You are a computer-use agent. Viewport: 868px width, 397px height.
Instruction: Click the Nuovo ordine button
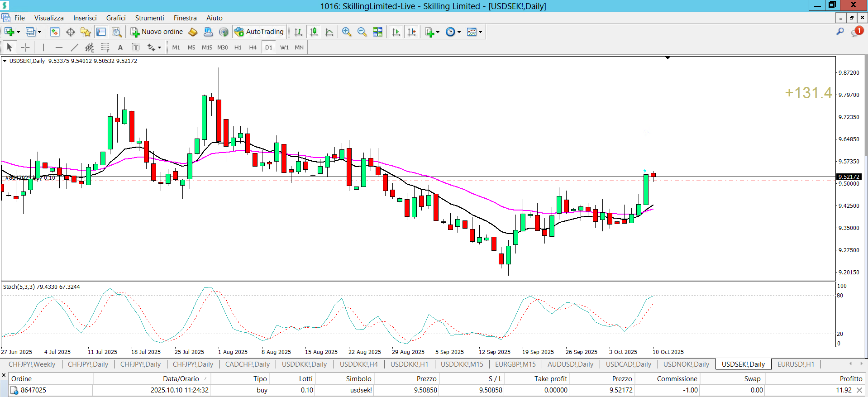157,32
